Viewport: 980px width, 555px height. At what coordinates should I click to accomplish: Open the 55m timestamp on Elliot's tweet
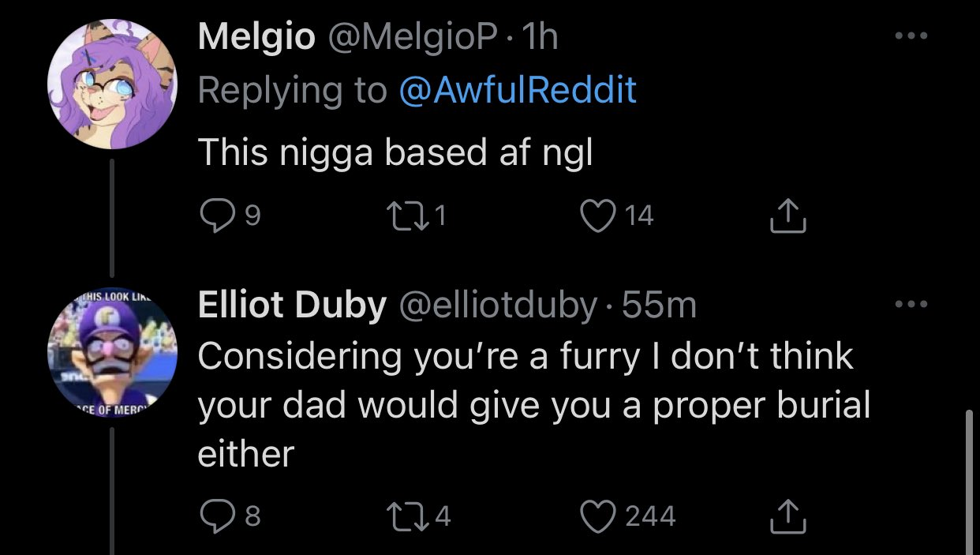click(x=660, y=306)
